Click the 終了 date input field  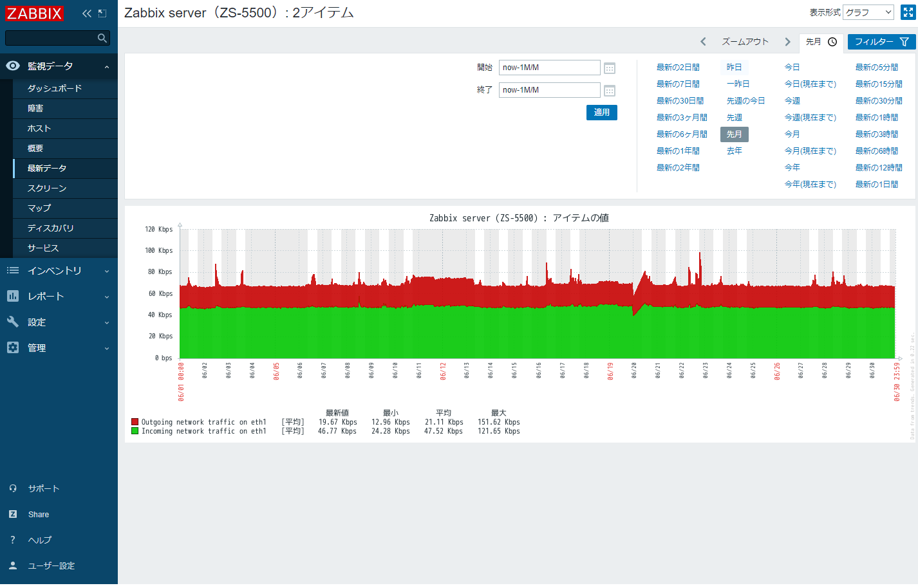pos(549,90)
